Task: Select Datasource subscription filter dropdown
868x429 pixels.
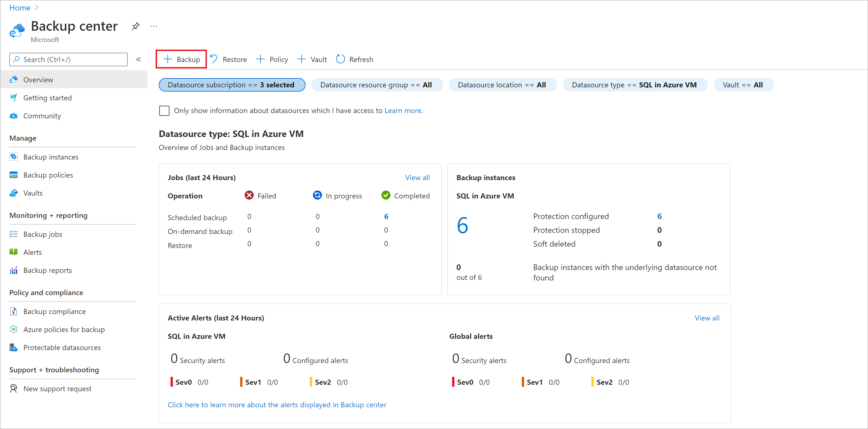Action: tap(232, 85)
